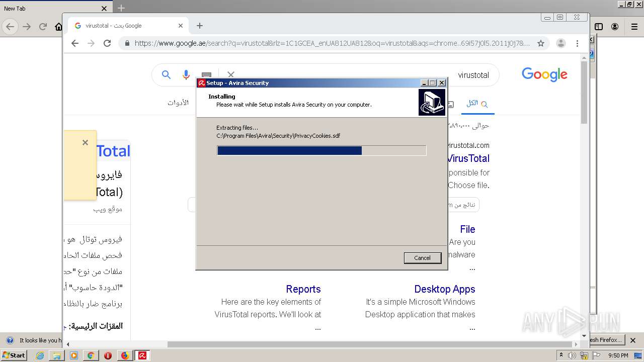The height and width of the screenshot is (362, 644).
Task: Open the Chrome profile avatar
Action: point(561,43)
